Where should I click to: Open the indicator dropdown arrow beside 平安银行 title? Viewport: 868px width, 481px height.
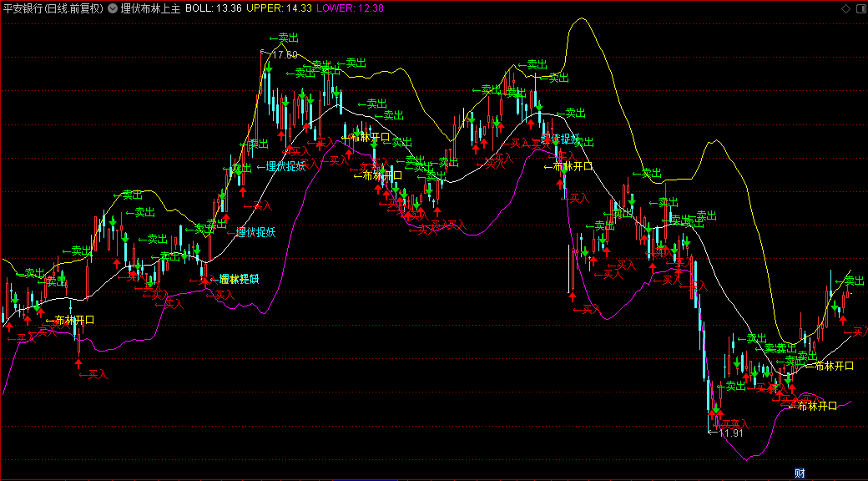click(113, 9)
